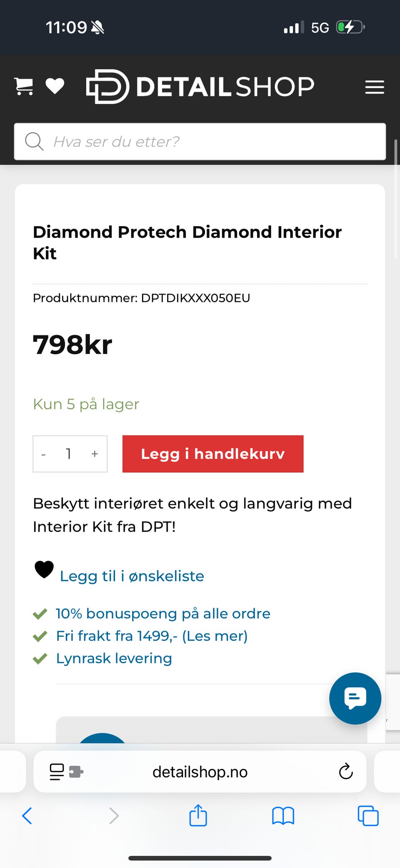Viewport: 400px width, 868px height.
Task: Click the search magnifier icon
Action: pyautogui.click(x=34, y=141)
